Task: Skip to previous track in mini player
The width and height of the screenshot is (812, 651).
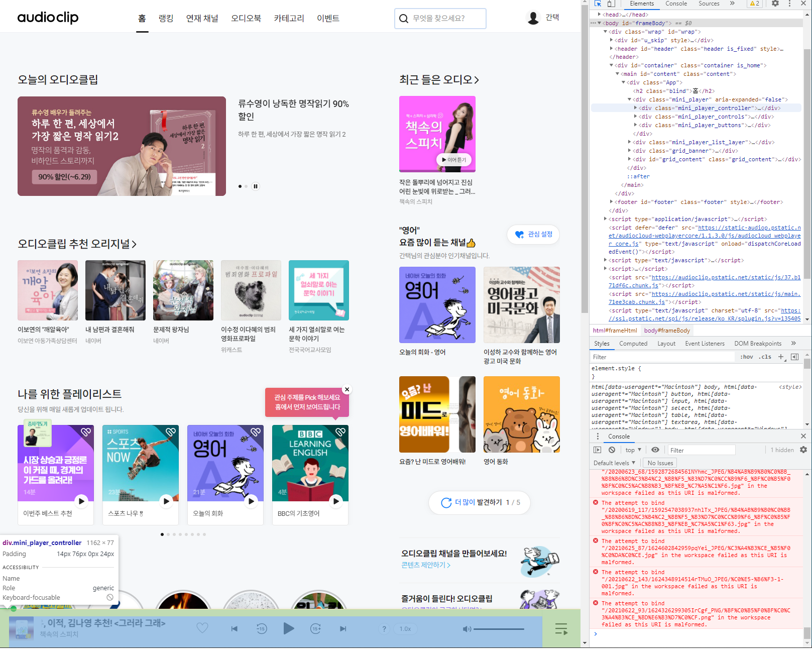Action: pyautogui.click(x=234, y=628)
